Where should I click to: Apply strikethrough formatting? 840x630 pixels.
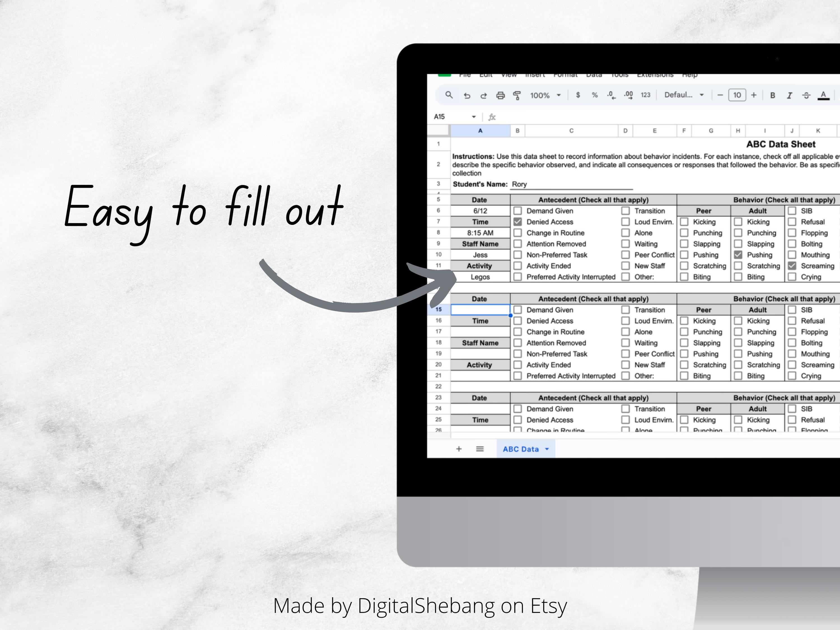tap(806, 95)
